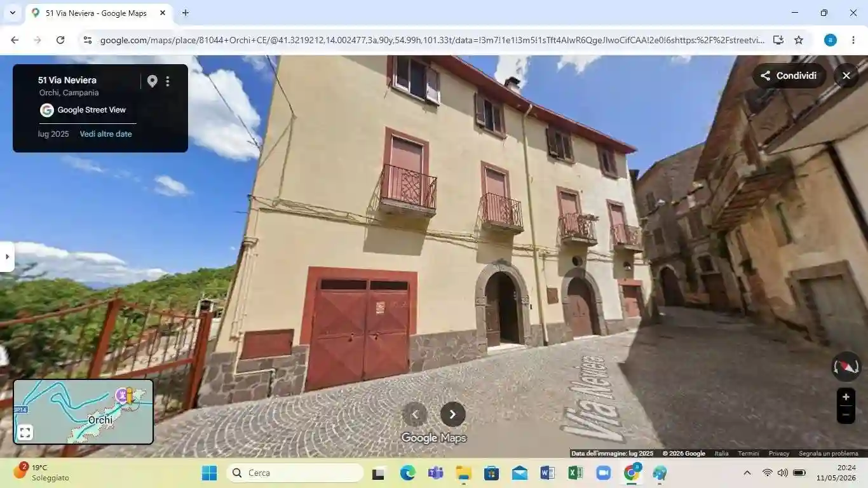
Task: Open the Italia footer link
Action: 721,454
